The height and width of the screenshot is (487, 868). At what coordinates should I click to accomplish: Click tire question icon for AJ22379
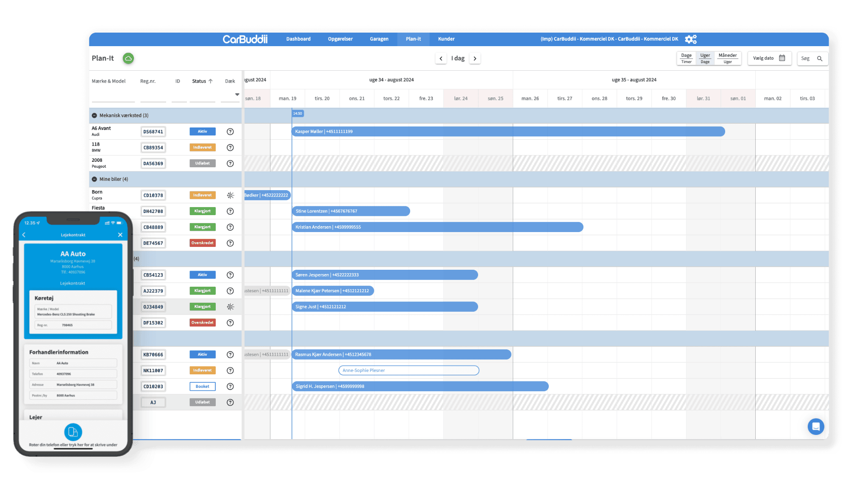pos(230,291)
